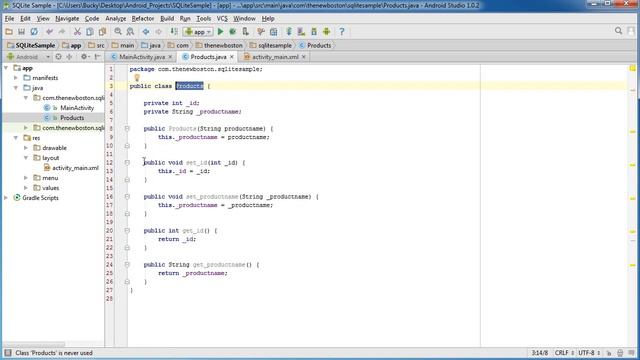640x360 pixels.
Task: Expand the drawable folder
Action: (26, 148)
